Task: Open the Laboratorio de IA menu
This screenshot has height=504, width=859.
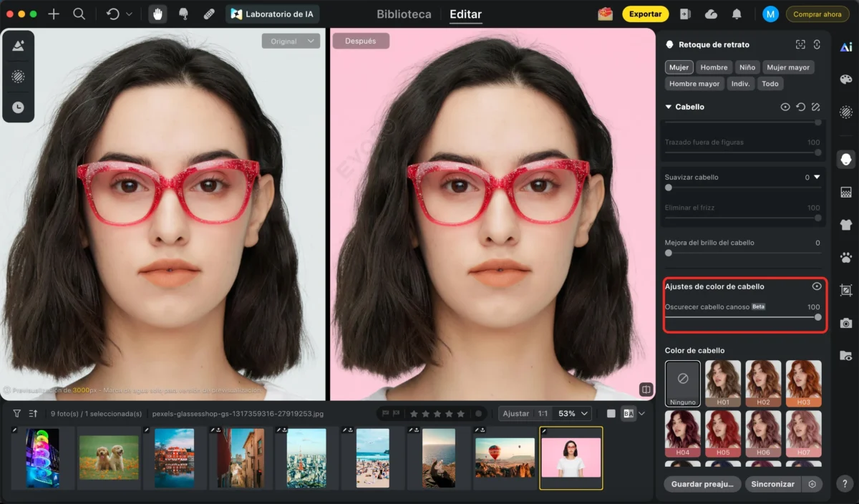Action: [272, 14]
